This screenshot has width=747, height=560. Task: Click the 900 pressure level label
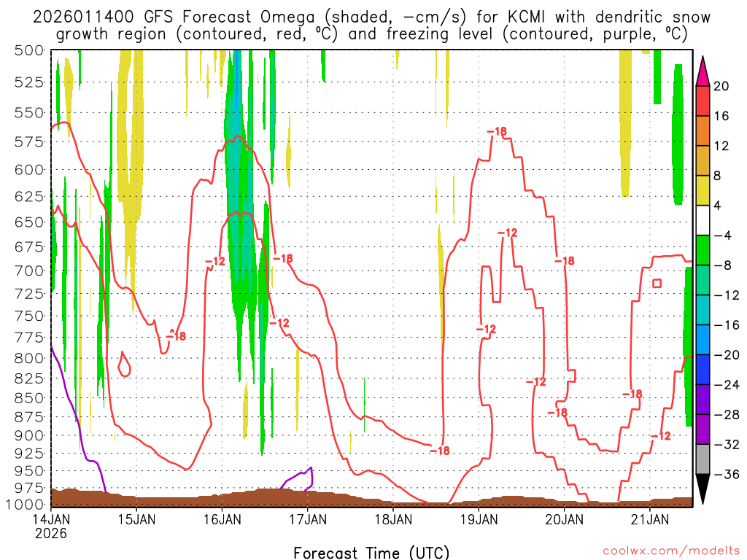(x=29, y=435)
